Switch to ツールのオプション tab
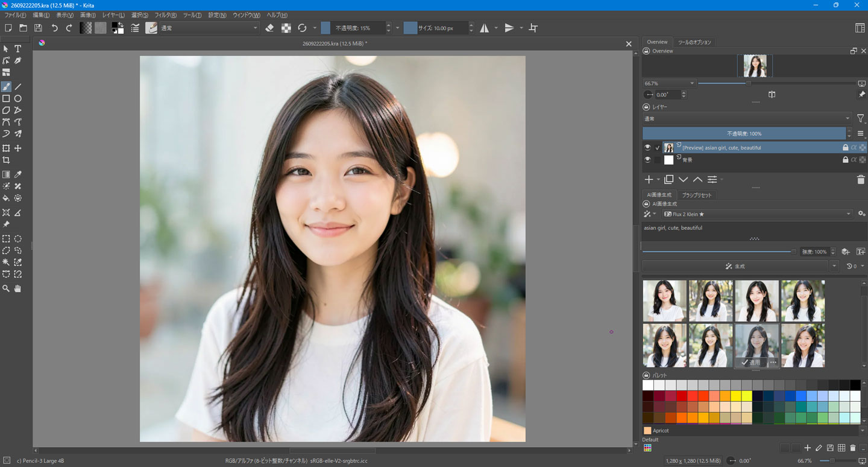 pyautogui.click(x=694, y=42)
